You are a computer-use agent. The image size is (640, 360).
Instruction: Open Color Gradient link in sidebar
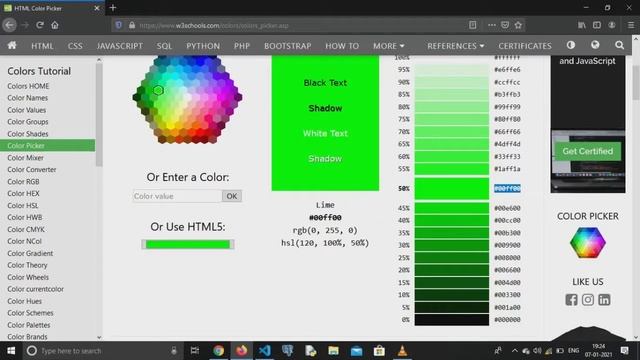[x=30, y=253]
